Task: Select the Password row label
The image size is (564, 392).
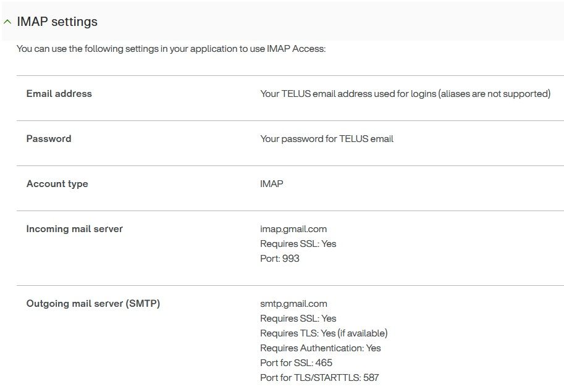Action: click(x=49, y=139)
